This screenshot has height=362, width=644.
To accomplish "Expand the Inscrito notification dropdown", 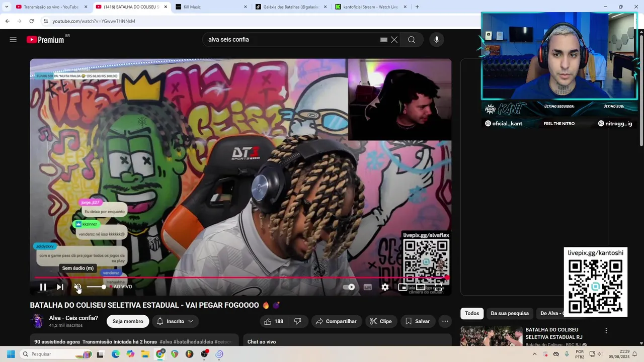I will point(176,321).
